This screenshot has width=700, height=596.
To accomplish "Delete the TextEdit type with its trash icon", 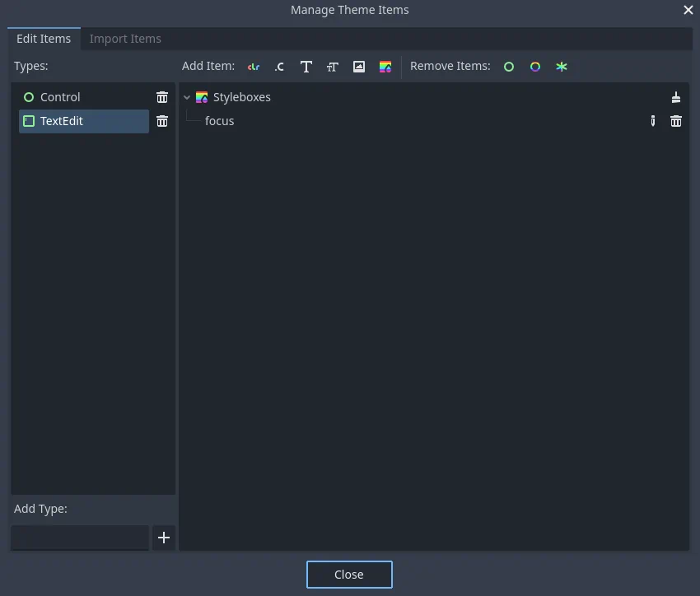I will (x=162, y=121).
